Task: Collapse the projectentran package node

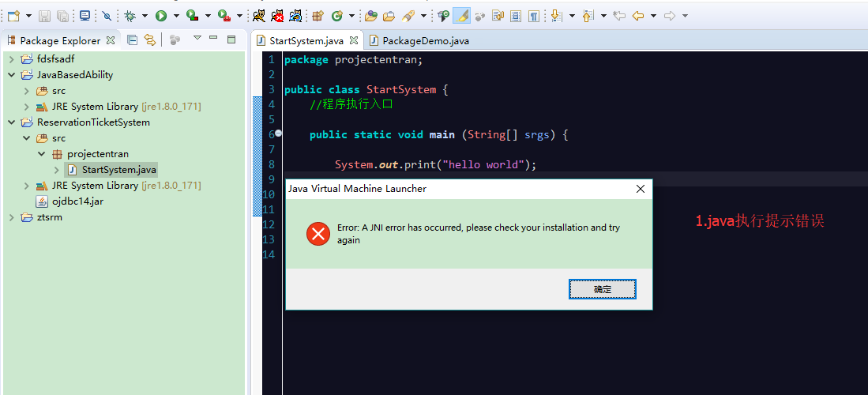Action: click(x=42, y=154)
